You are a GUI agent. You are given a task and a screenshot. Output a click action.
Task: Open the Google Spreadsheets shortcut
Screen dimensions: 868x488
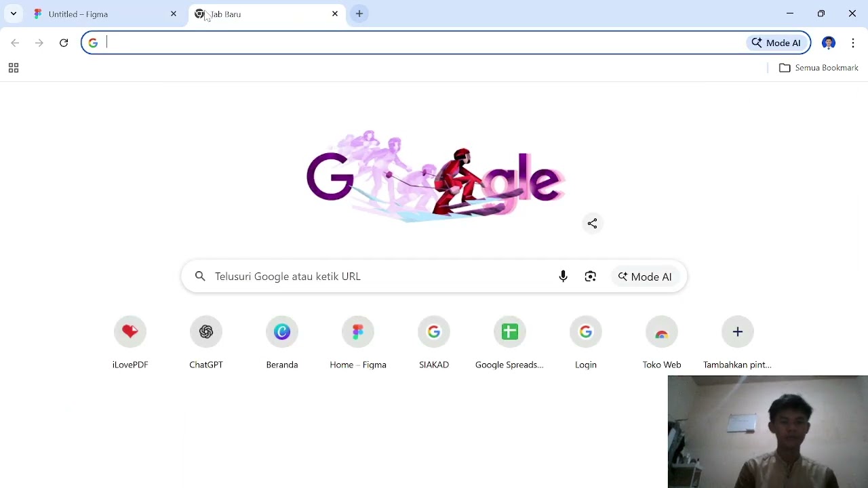pos(510,343)
